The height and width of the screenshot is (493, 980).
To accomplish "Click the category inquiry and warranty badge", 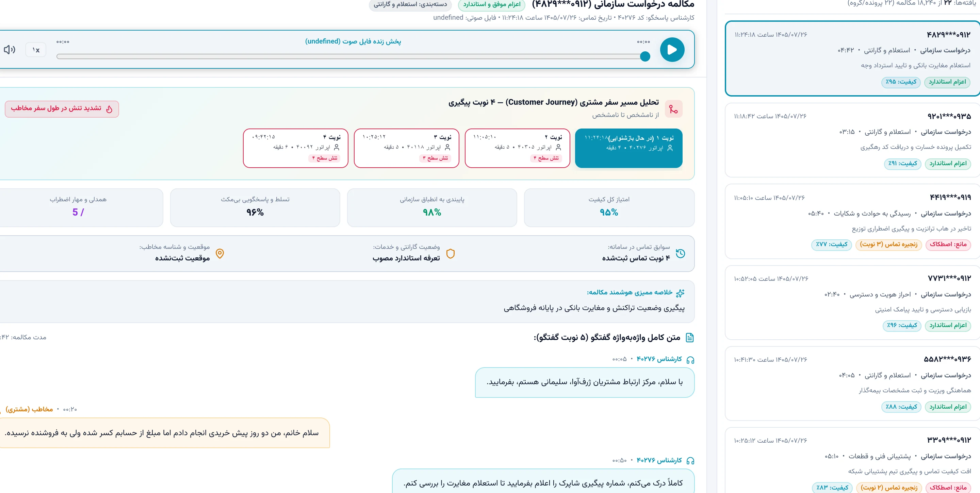I will pos(410,4).
